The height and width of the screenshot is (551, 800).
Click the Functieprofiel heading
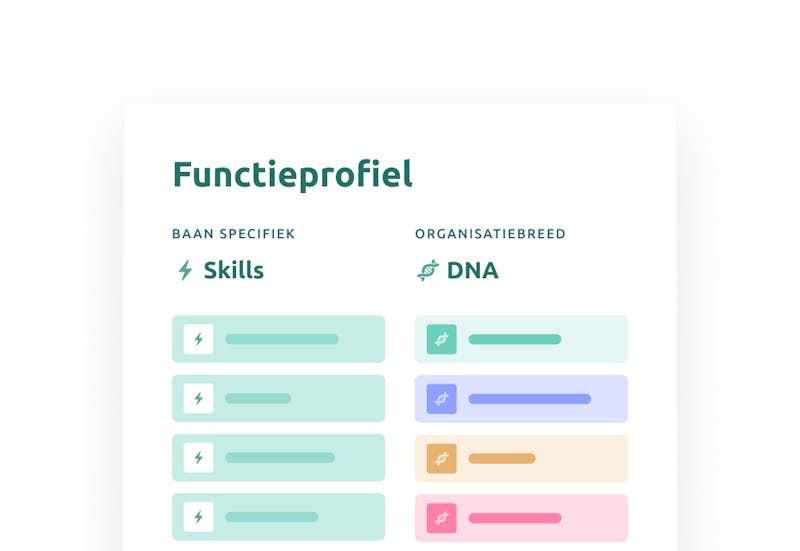point(292,174)
